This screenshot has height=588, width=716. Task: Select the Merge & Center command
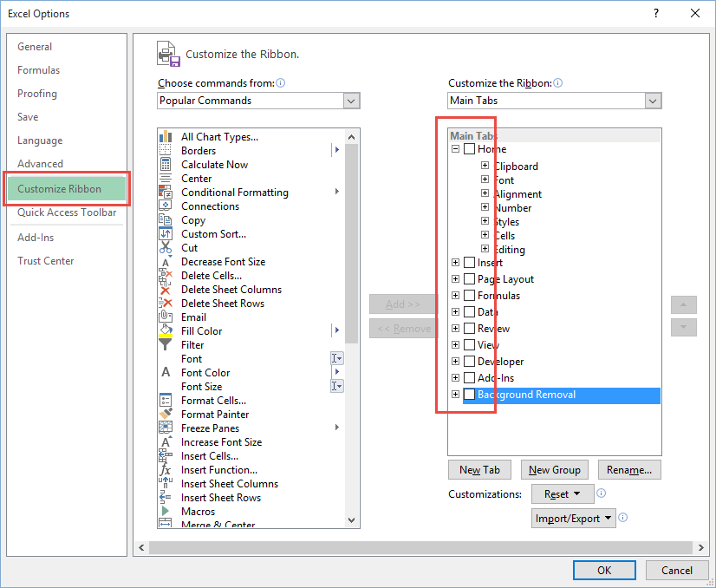click(251, 524)
